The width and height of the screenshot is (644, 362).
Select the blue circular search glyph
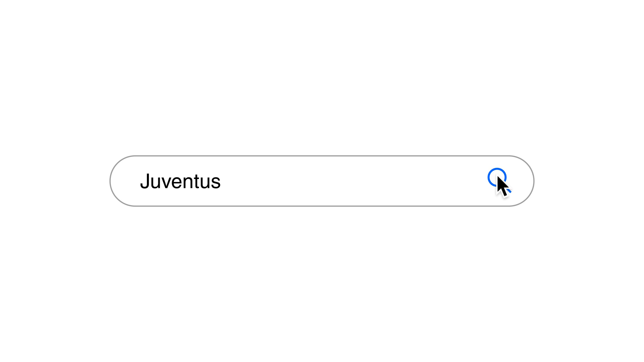[x=497, y=178]
